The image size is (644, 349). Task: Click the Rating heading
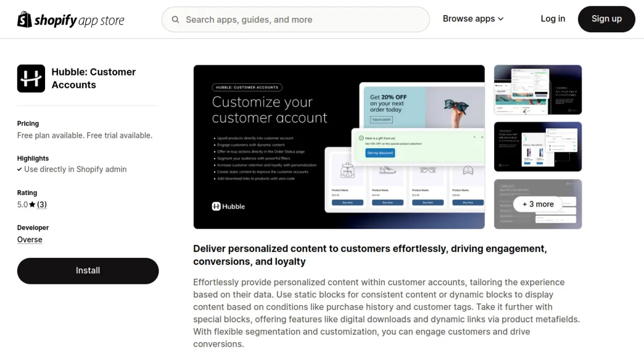(x=27, y=193)
